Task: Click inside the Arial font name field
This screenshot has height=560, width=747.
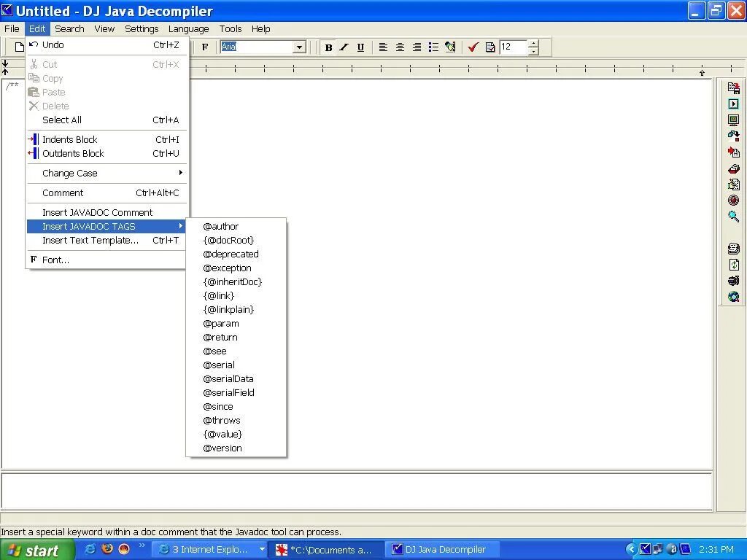Action: (x=258, y=47)
